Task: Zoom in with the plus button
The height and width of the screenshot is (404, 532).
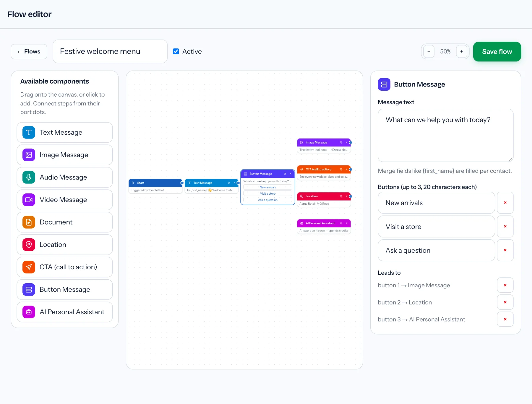Action: tap(462, 51)
